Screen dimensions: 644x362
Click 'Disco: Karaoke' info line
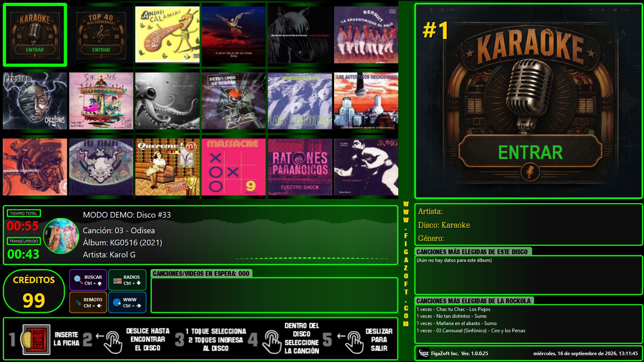coord(444,225)
